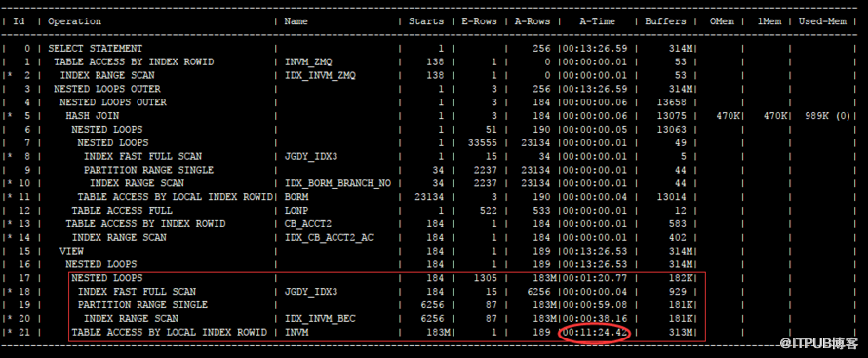868x358 pixels.
Task: Click the A-Time value 00:00:59.08
Action: point(595,305)
